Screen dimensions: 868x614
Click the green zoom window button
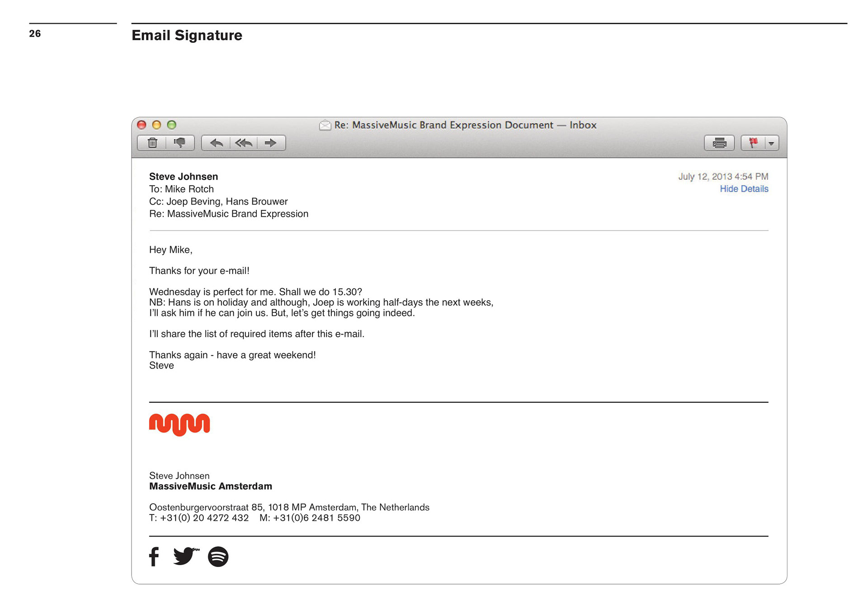point(172,125)
